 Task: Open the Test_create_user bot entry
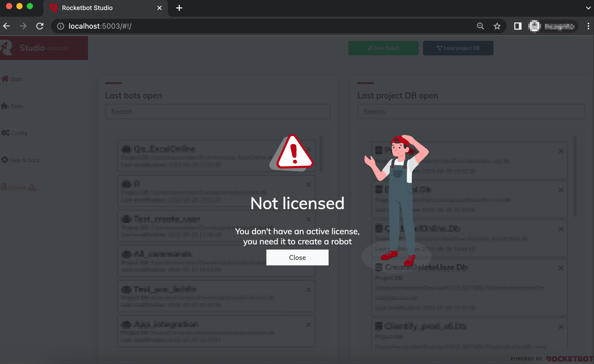[x=216, y=226]
